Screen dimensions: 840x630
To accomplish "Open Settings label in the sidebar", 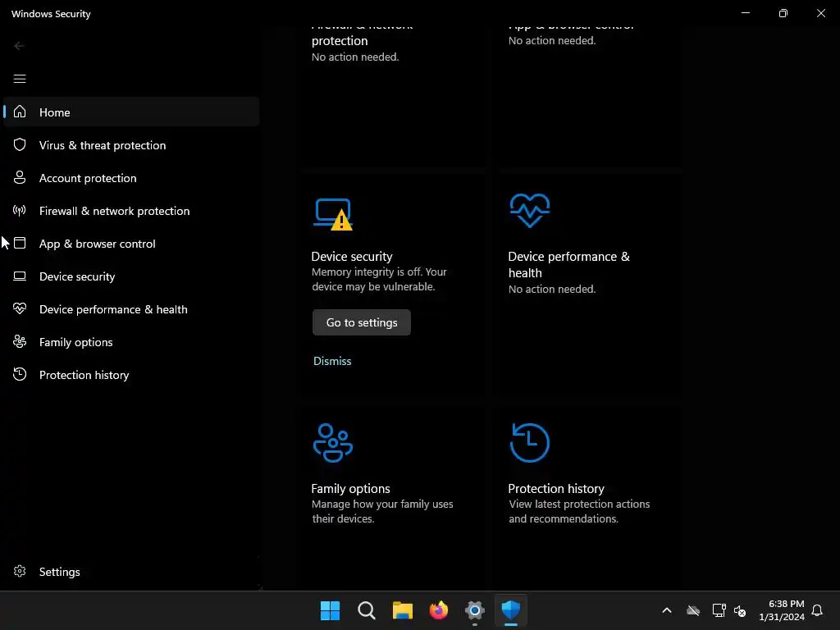I will pos(59,572).
